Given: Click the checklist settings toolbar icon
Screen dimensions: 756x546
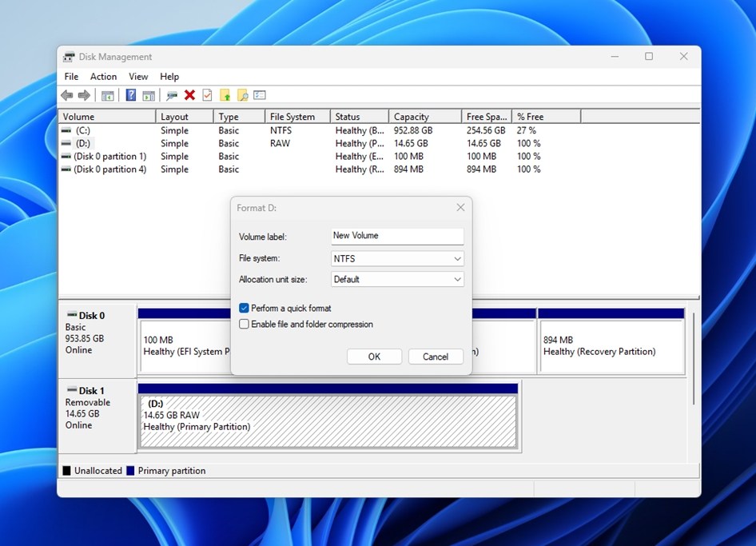Looking at the screenshot, I should 260,95.
